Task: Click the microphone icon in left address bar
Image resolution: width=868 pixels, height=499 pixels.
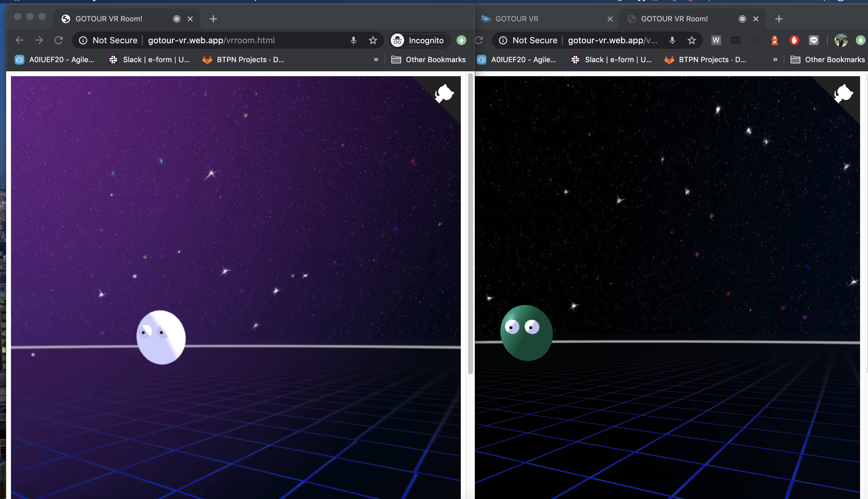Action: click(x=354, y=41)
